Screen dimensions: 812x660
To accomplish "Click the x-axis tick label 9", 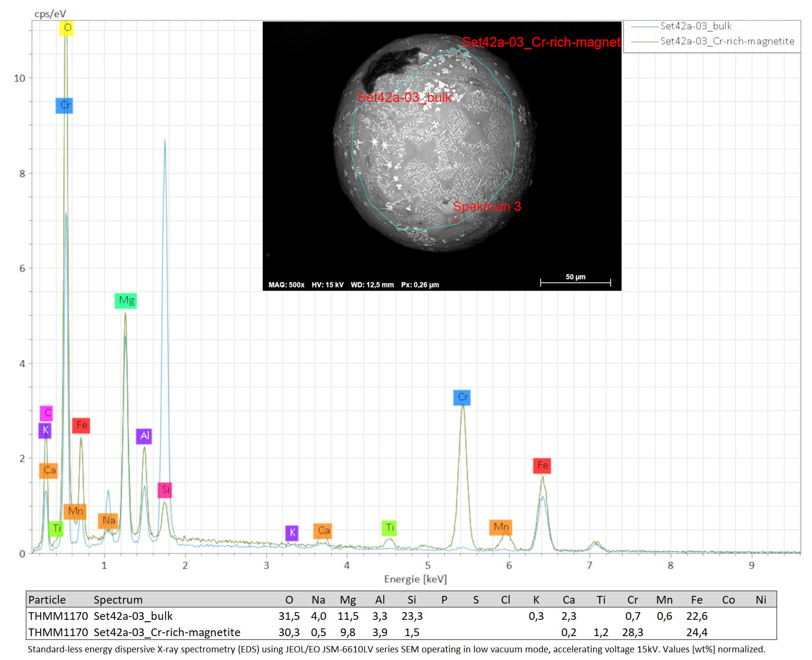I will [751, 565].
